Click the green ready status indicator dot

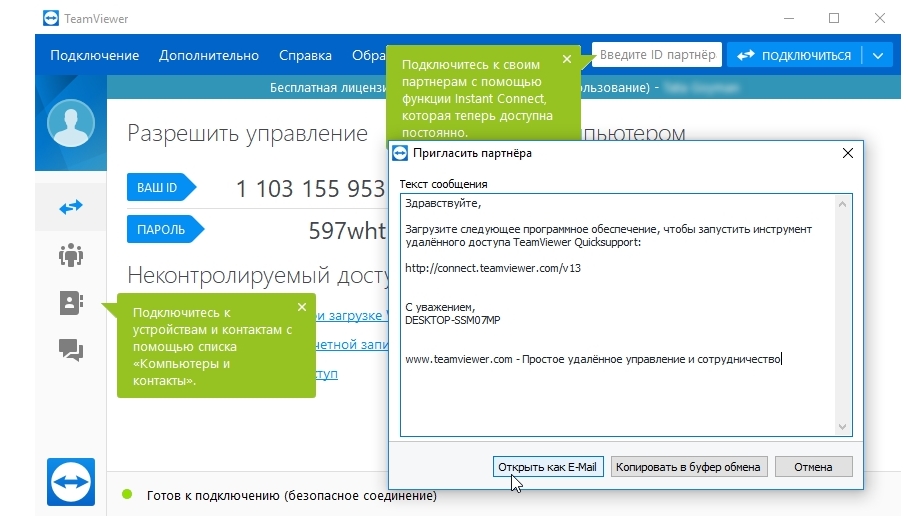click(127, 494)
